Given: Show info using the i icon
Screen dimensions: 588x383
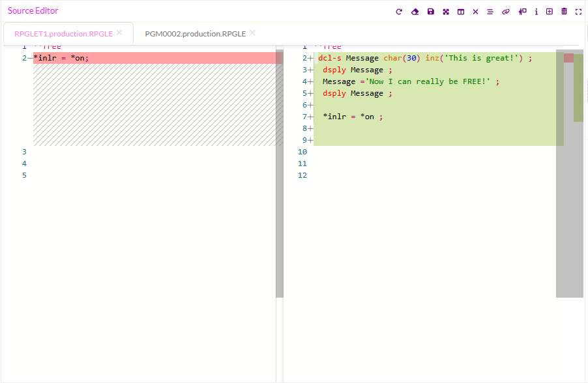Looking at the screenshot, I should (x=536, y=12).
